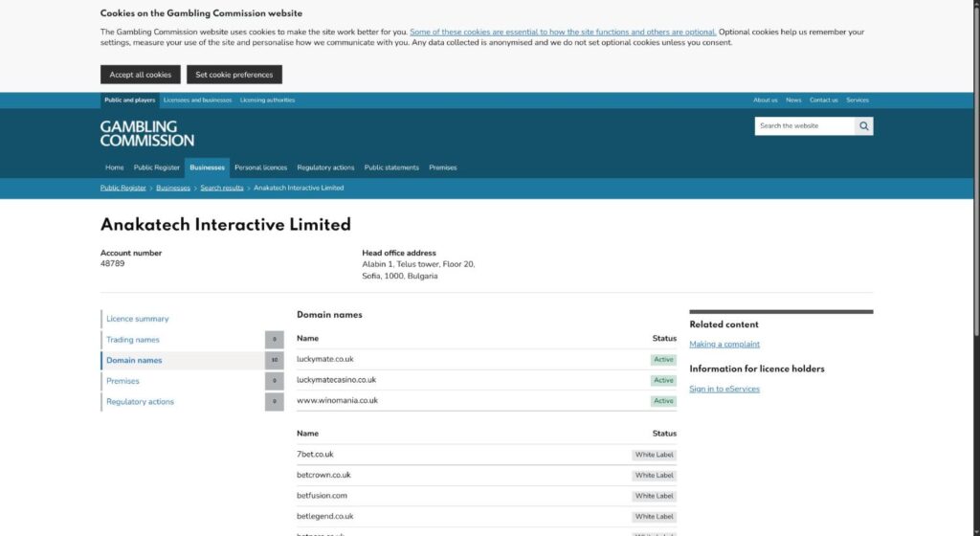The image size is (980, 536).
Task: Open Trading names in sidebar
Action: (x=132, y=340)
